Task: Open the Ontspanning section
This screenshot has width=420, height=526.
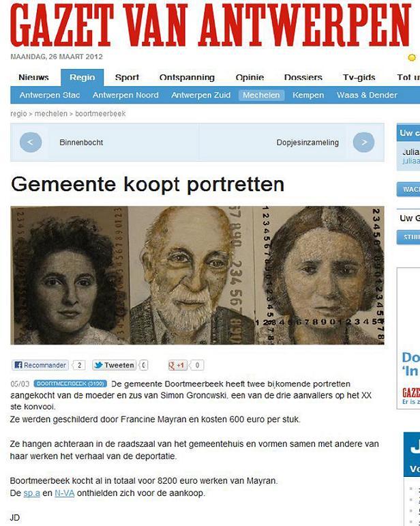Action: coord(187,78)
